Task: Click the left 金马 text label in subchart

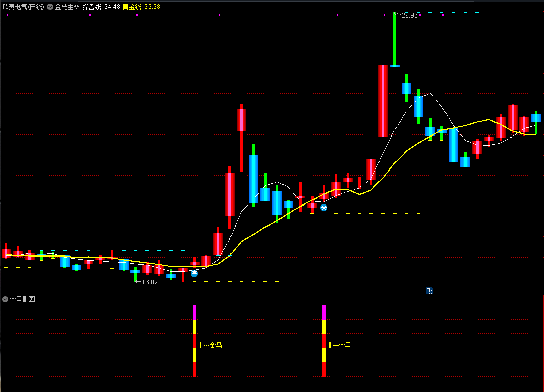Action: [x=216, y=345]
